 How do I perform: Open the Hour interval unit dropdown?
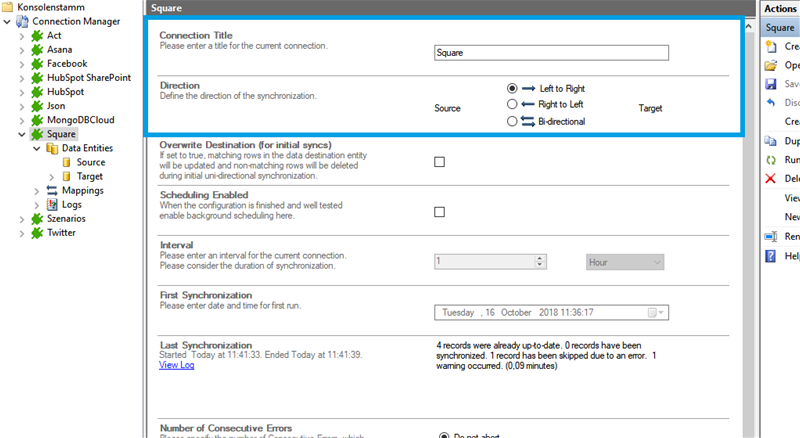tap(625, 261)
